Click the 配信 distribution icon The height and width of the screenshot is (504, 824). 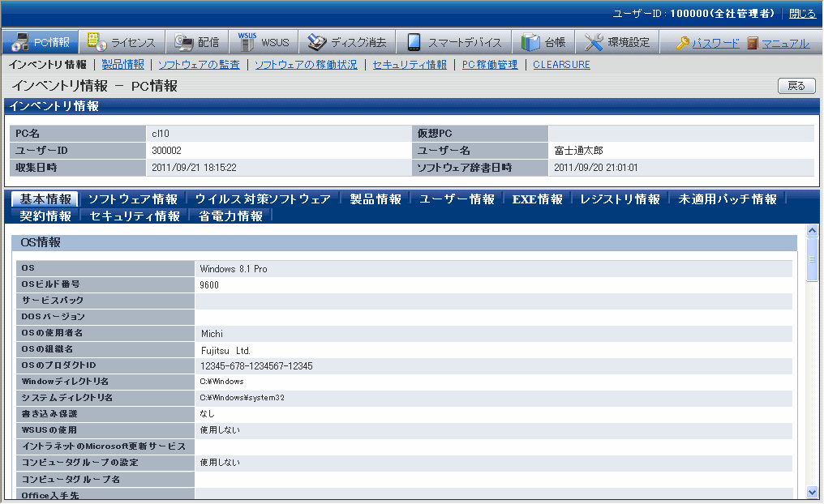[x=184, y=42]
